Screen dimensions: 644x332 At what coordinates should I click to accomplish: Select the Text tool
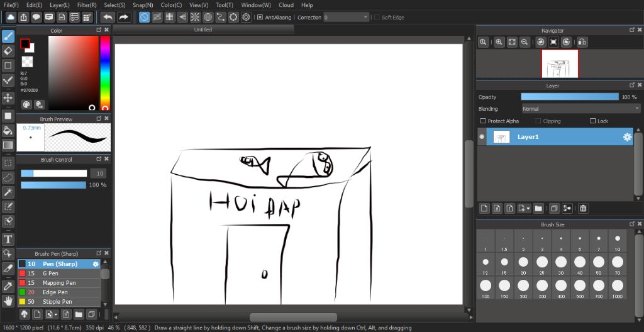(8, 239)
